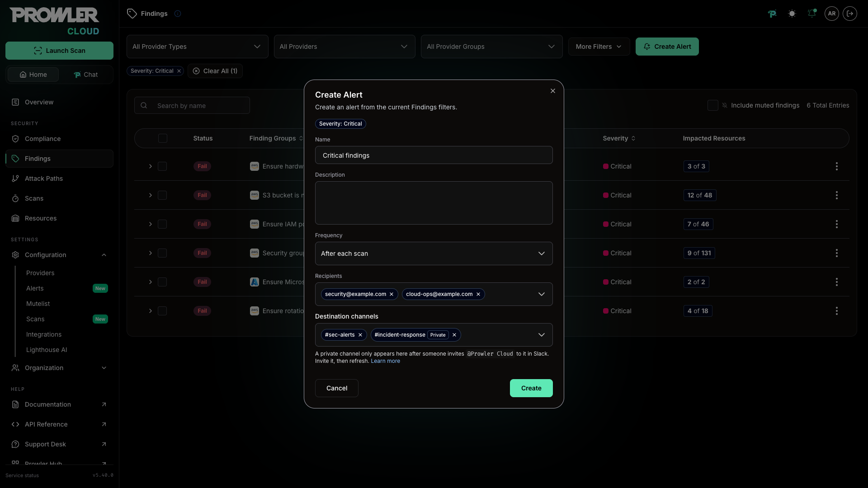Viewport: 868px width, 488px height.
Task: Check the Ensure Micros finding row checkbox
Action: pyautogui.click(x=162, y=282)
